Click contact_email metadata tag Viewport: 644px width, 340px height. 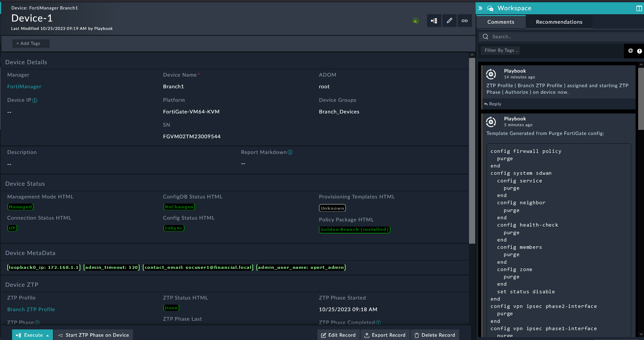pos(198,267)
